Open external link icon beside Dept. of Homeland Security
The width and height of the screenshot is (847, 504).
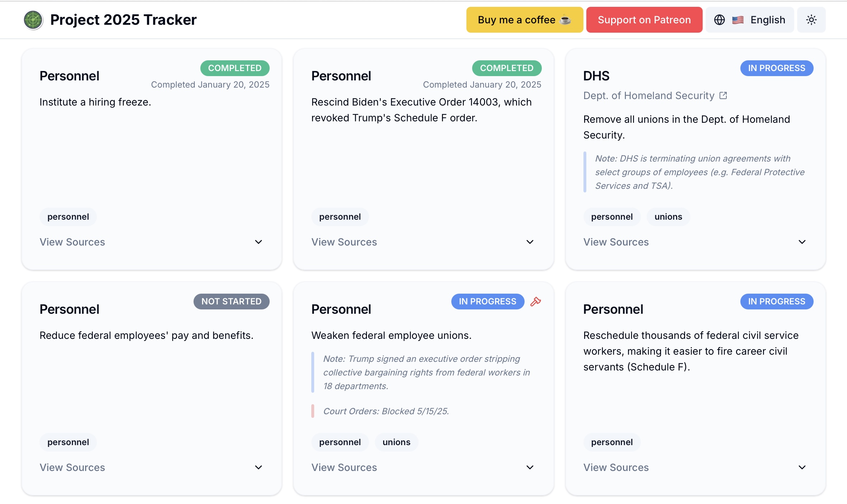pos(723,95)
